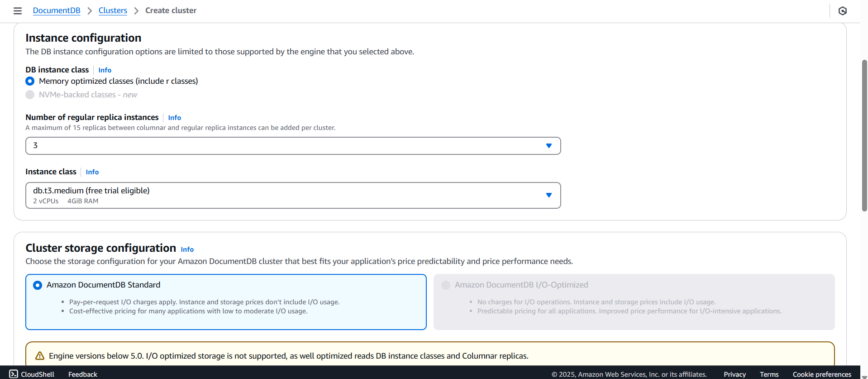Click the CloudShell terminal icon

point(14,374)
